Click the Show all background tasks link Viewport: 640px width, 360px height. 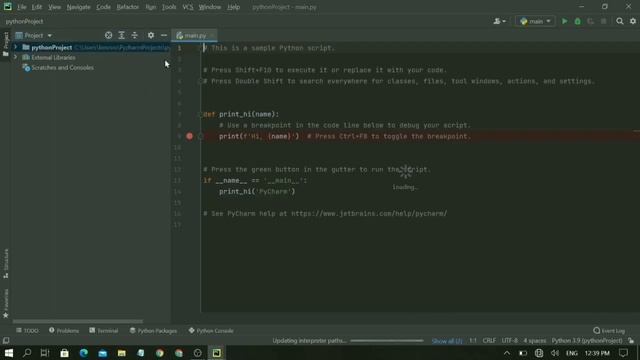point(447,341)
